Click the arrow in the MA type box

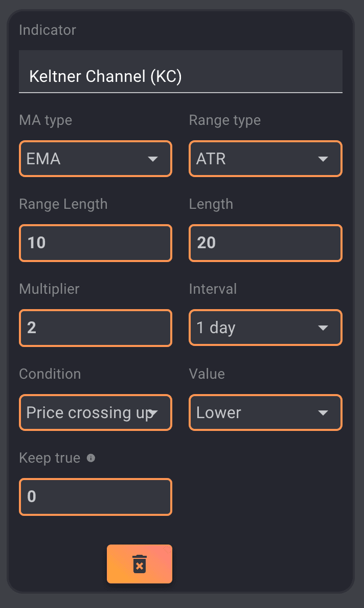(x=152, y=159)
